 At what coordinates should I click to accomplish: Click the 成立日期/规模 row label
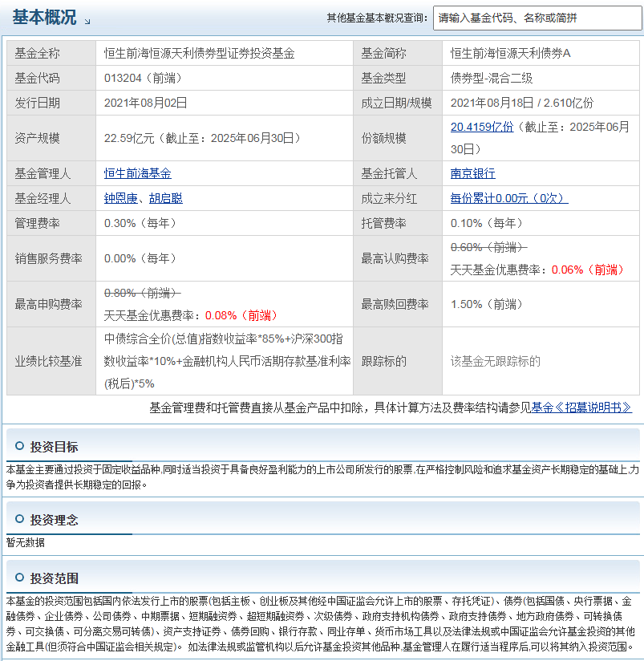(x=396, y=103)
